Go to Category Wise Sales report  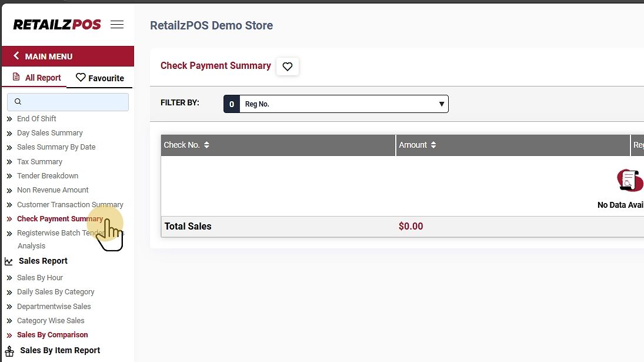(51, 320)
